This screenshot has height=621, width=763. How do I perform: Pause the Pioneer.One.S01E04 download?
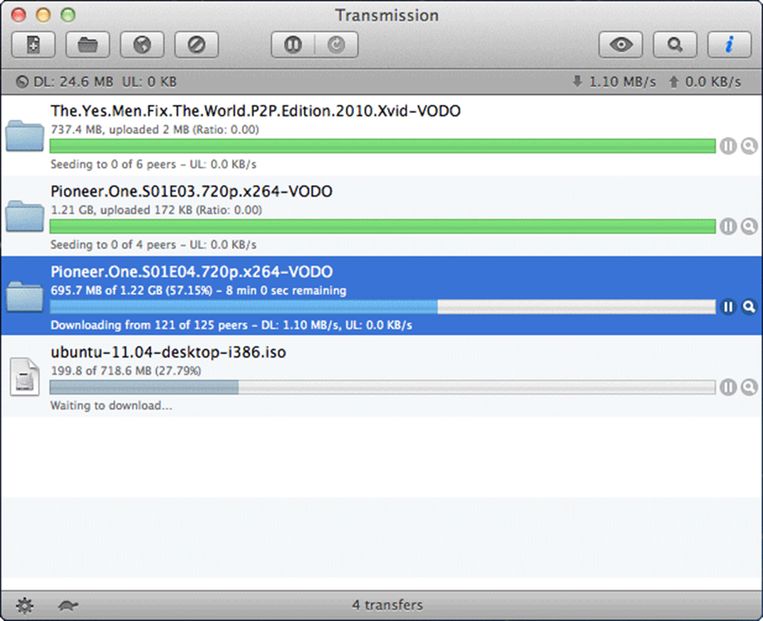point(728,307)
